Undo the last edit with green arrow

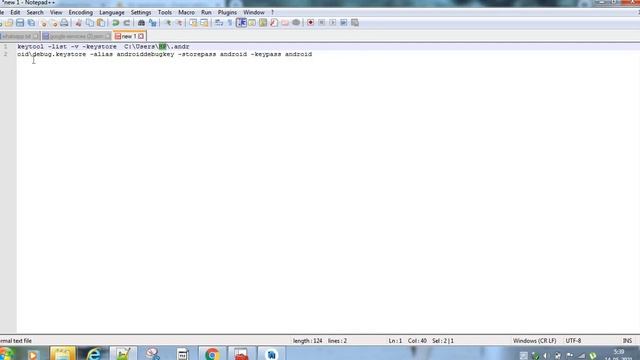coord(116,23)
